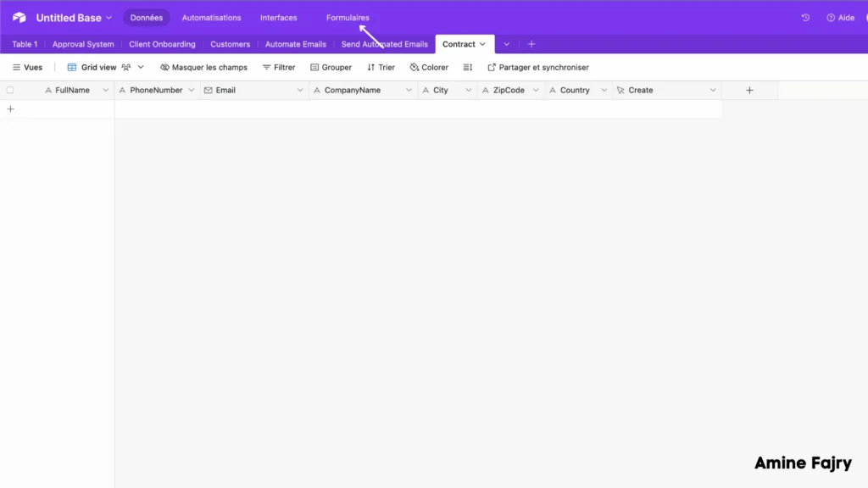The image size is (868, 488).
Task: Open City column menu chevron
Action: (x=468, y=90)
